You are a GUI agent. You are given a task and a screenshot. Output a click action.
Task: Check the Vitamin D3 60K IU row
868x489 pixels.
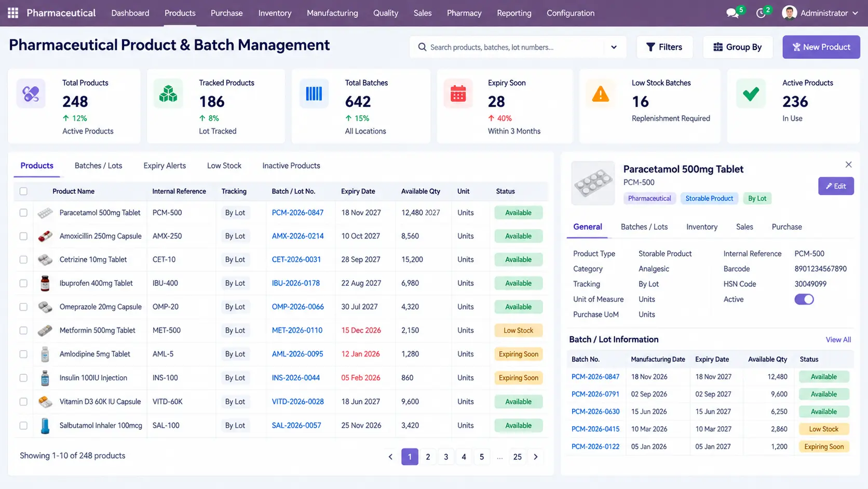23,402
